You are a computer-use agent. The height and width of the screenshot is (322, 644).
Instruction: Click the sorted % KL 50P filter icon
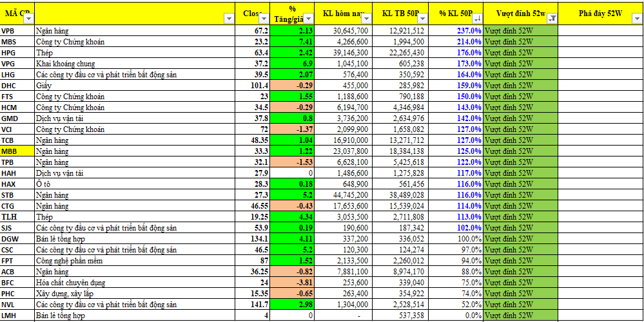478,19
